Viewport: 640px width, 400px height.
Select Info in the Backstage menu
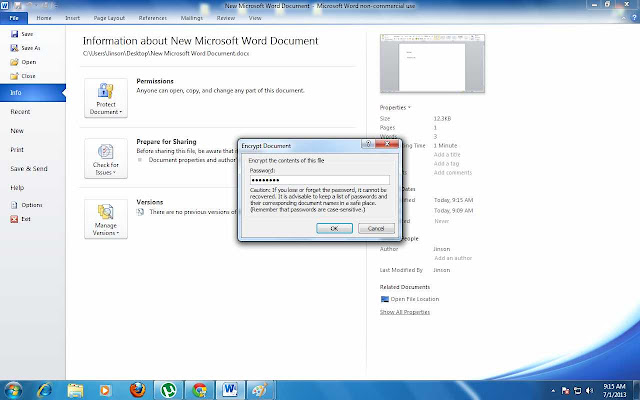[33, 93]
